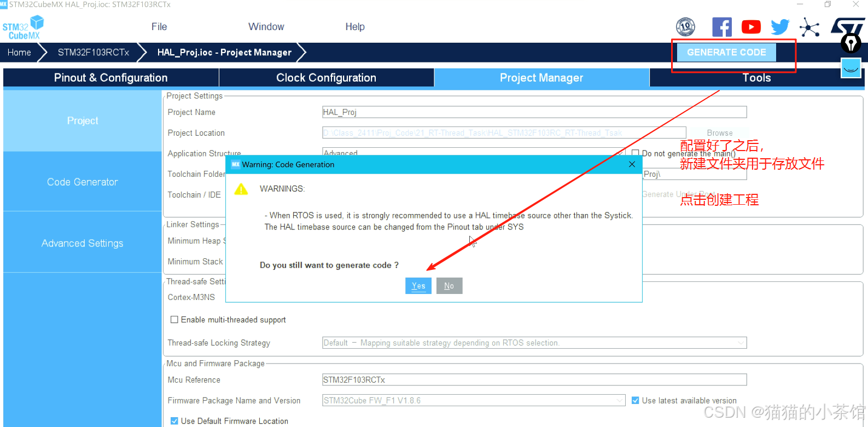Click 'Do you still want to generate code ?' text
Screen dimensions: 868x427
coord(329,265)
